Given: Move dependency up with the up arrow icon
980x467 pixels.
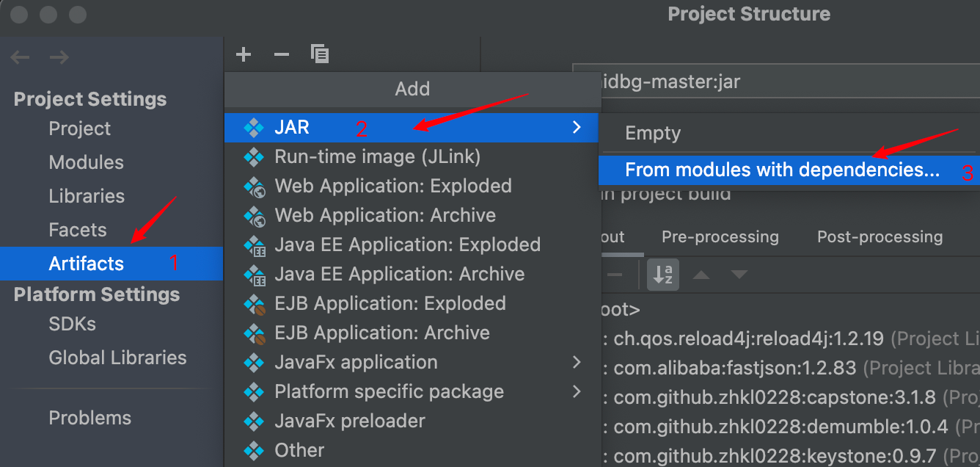Looking at the screenshot, I should [x=702, y=274].
